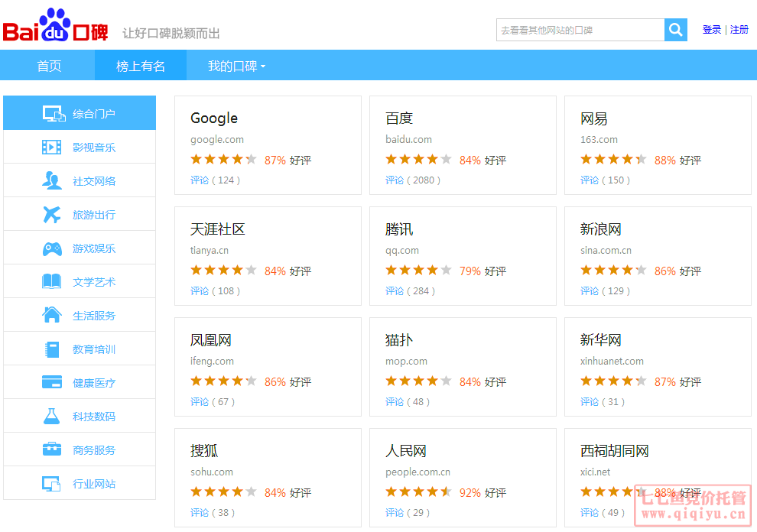Open the Google site title

click(x=214, y=118)
